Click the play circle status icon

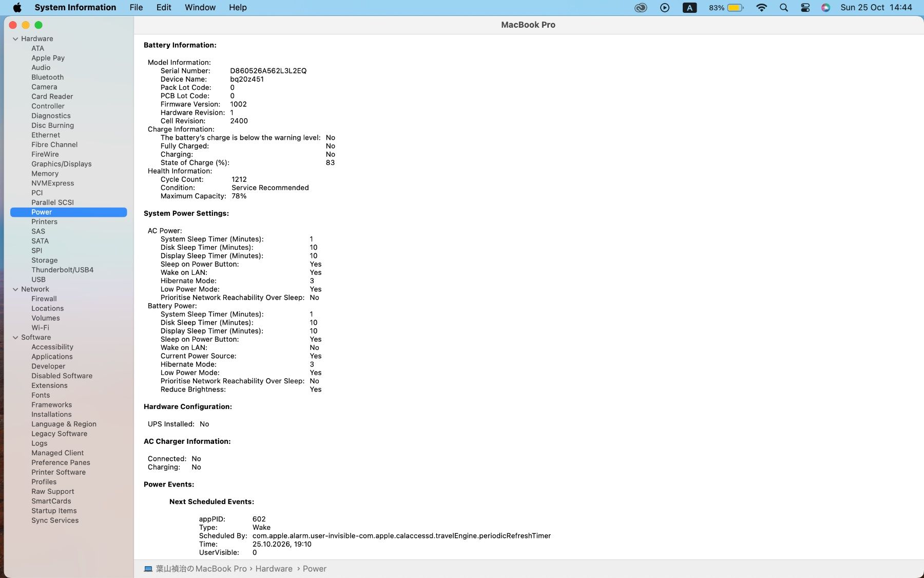click(665, 8)
